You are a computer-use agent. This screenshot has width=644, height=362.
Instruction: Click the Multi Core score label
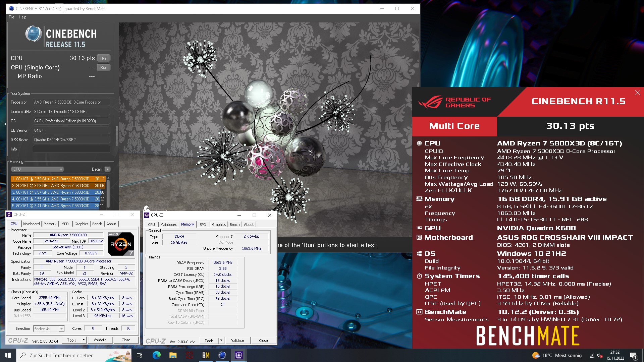pyautogui.click(x=454, y=126)
